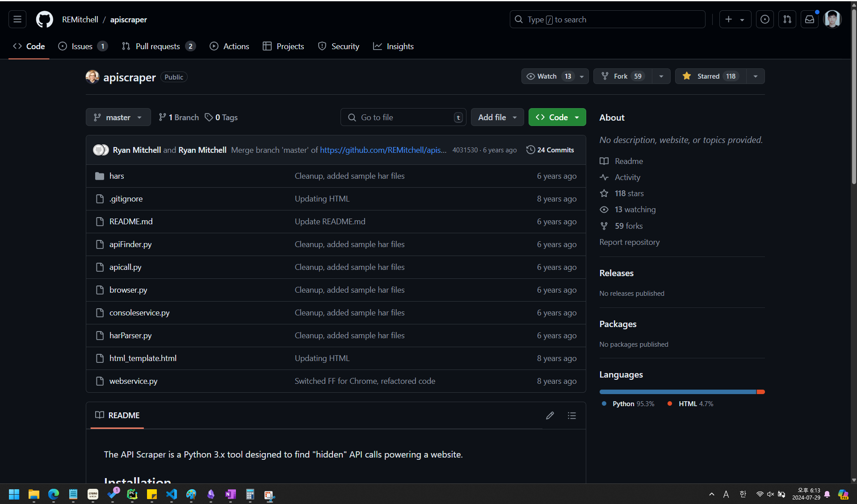Click Python 95.3% language label
Image resolution: width=857 pixels, height=504 pixels.
click(x=628, y=404)
